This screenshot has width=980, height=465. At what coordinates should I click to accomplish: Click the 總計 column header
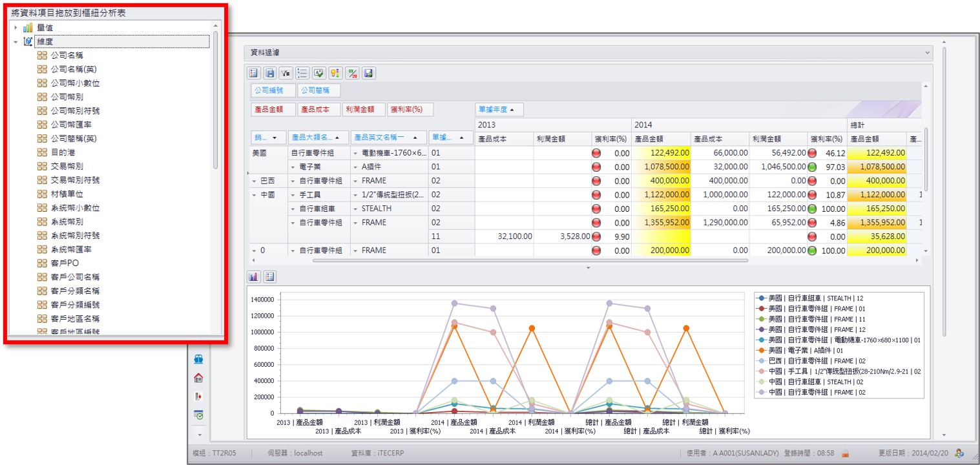pyautogui.click(x=884, y=124)
